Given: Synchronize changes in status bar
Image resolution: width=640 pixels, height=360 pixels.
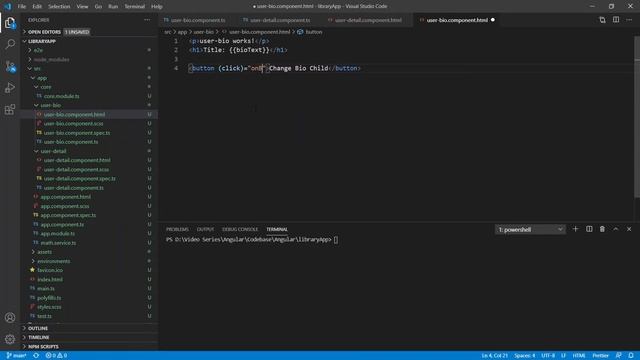Looking at the screenshot, I should [x=36, y=356].
